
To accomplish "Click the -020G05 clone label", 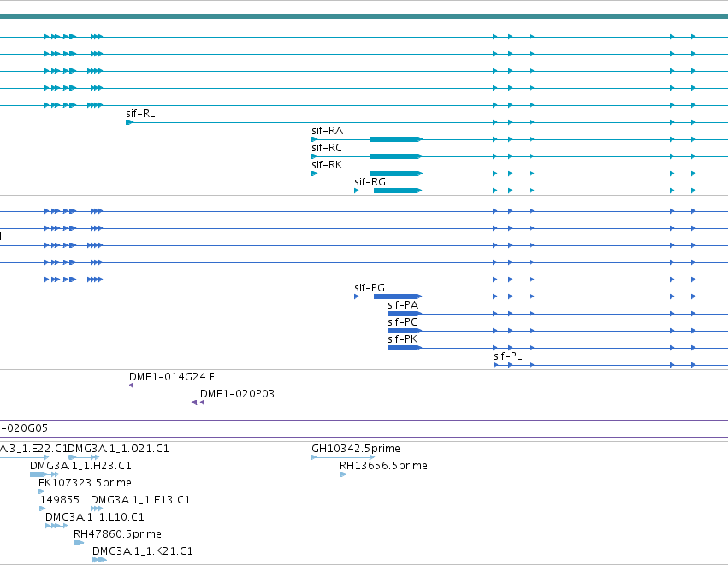I will pyautogui.click(x=24, y=428).
